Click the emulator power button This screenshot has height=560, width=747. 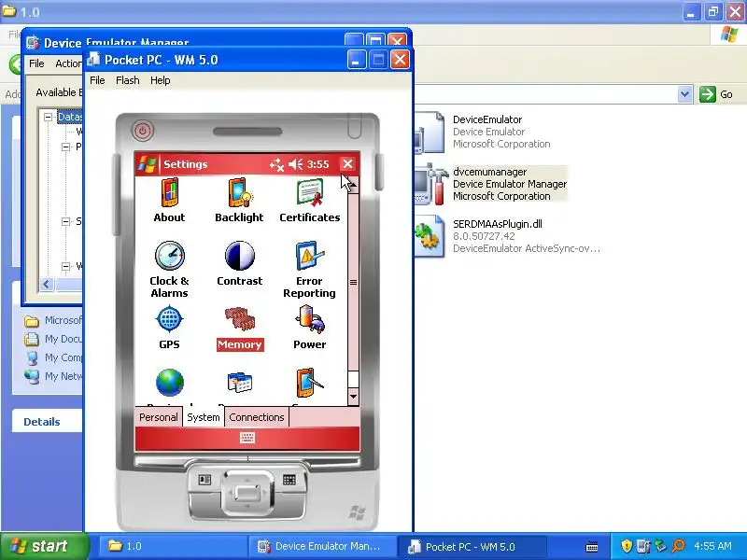pos(143,131)
